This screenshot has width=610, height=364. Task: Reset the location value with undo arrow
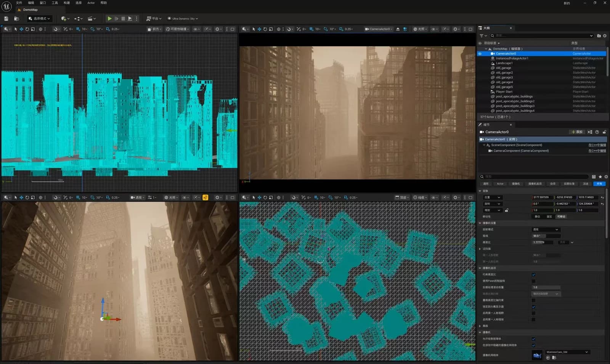pyautogui.click(x=602, y=197)
